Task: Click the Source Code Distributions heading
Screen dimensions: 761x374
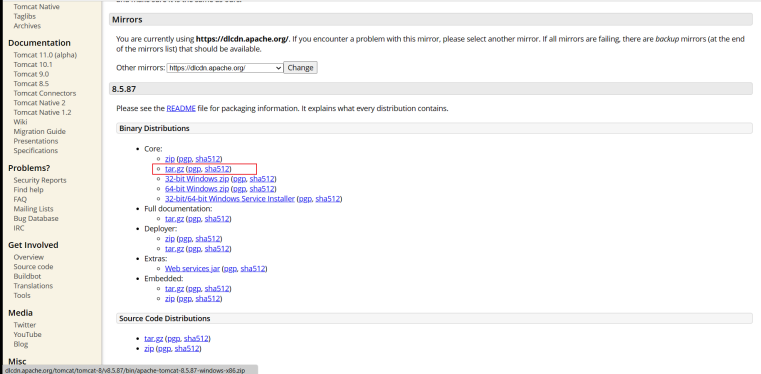Action: click(x=434, y=319)
